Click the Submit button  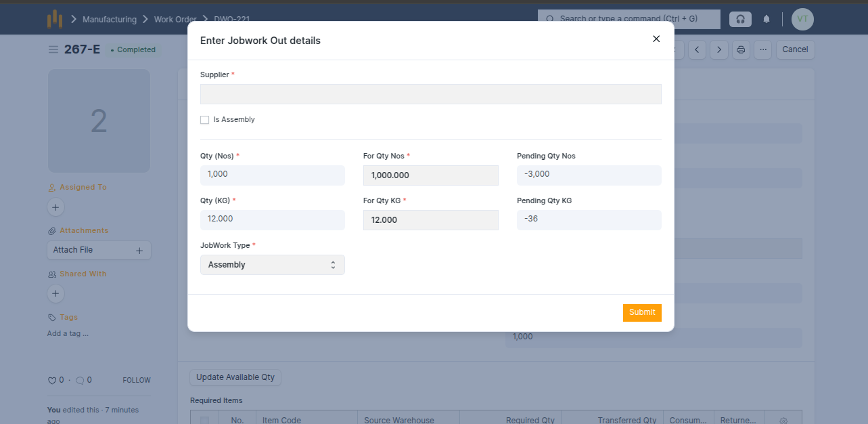[641, 312]
